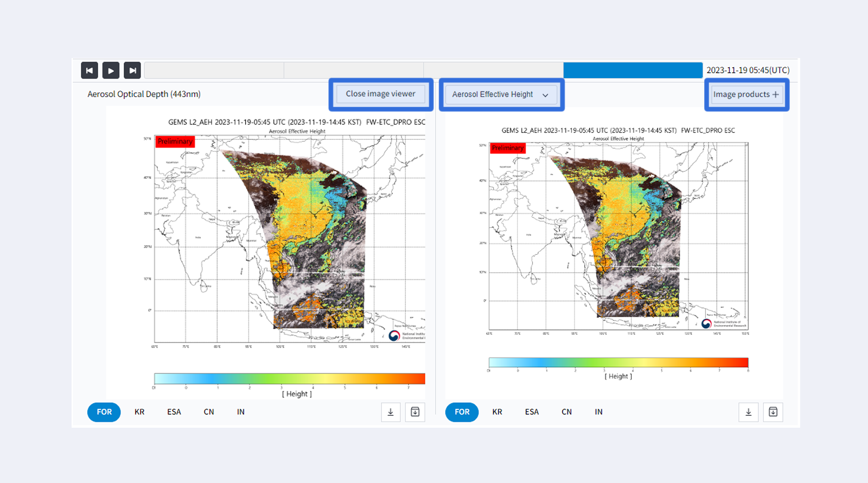Viewport: 868px width, 483px height.
Task: Click the first gray timeline segment
Action: (x=214, y=70)
